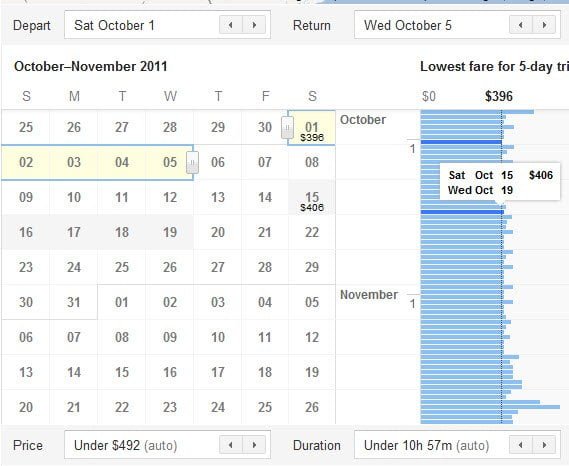The width and height of the screenshot is (569, 466).
Task: Click the previous-day arrow for Depart date
Action: point(231,25)
